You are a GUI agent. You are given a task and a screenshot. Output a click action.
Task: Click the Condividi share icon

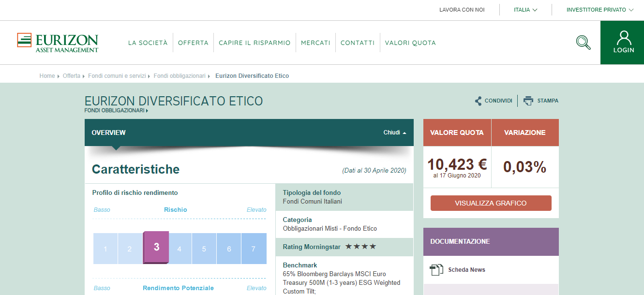[478, 101]
